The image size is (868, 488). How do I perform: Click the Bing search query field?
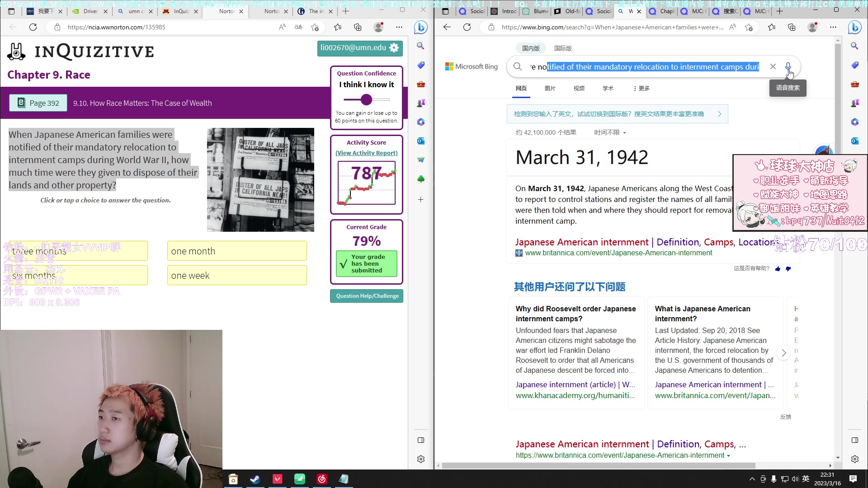point(645,67)
